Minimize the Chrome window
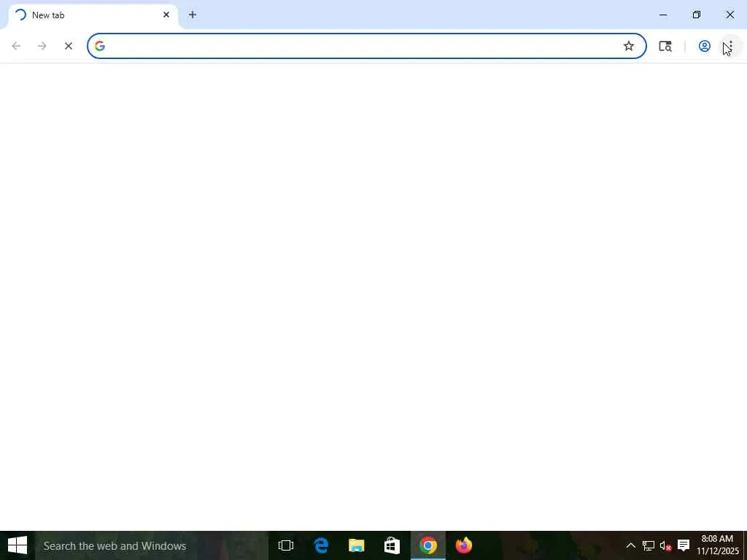This screenshot has width=747, height=560. coord(663,15)
